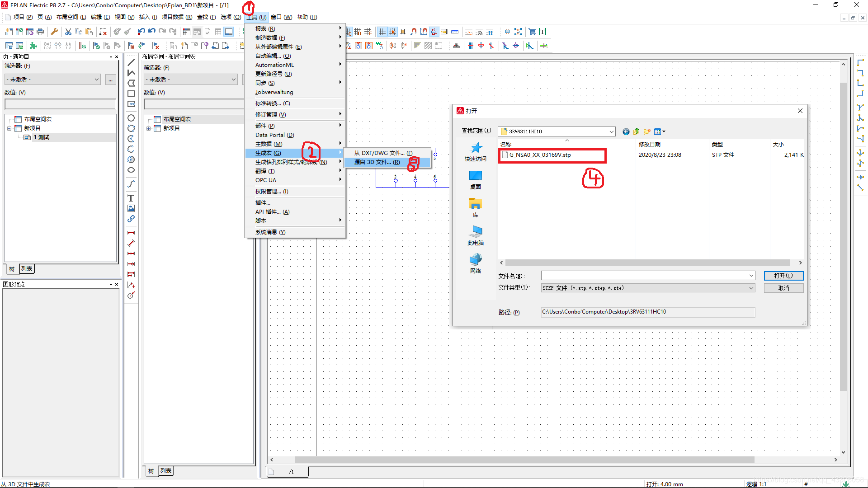The width and height of the screenshot is (868, 488).
Task: Click the green puzzle piece icon
Action: click(33, 46)
